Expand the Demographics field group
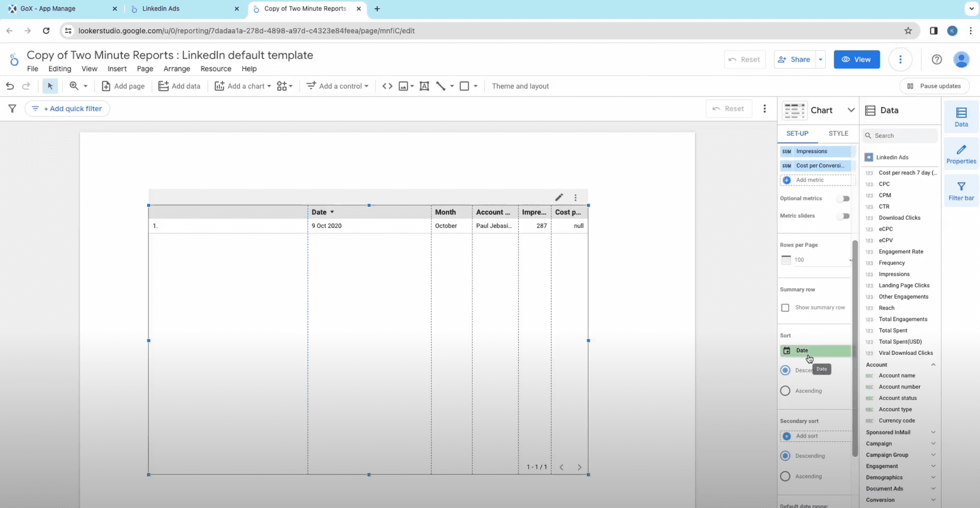Screen dimensions: 980x508 coord(933,477)
